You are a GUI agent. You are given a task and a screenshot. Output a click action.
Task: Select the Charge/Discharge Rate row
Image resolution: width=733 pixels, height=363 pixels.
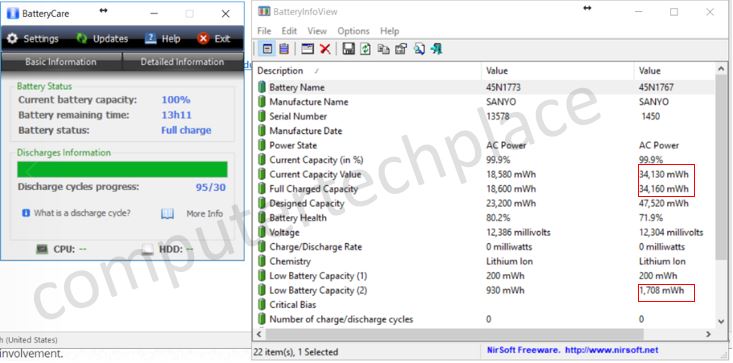[485, 247]
